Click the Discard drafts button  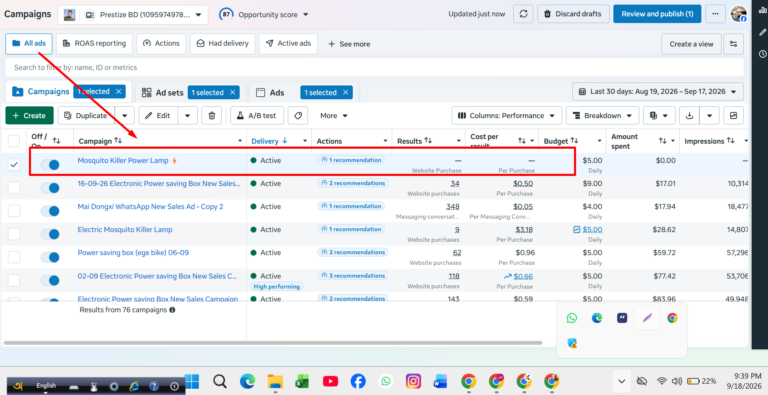click(x=573, y=14)
